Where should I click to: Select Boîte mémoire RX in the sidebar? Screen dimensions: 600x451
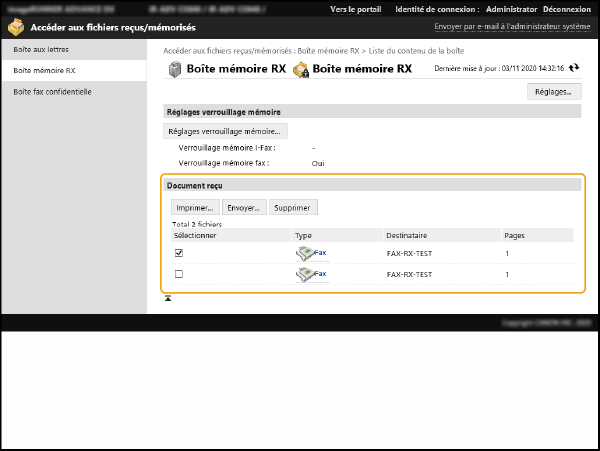point(44,71)
